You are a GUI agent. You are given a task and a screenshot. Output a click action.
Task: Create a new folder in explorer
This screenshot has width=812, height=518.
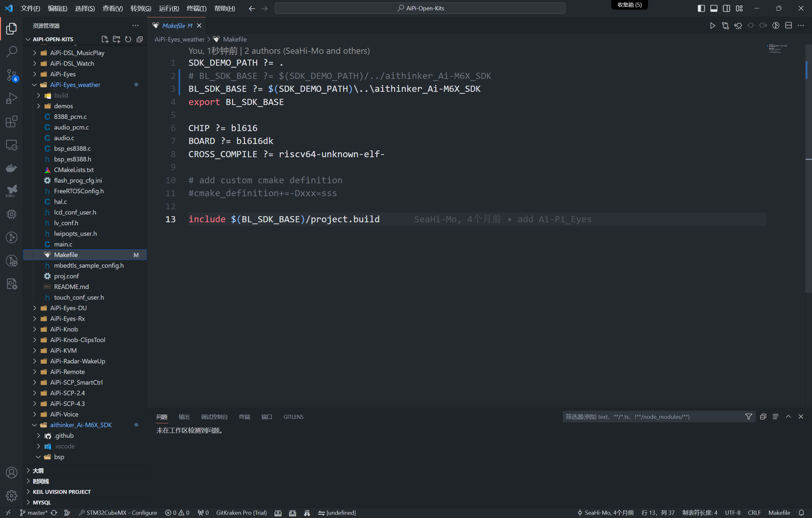click(x=116, y=39)
